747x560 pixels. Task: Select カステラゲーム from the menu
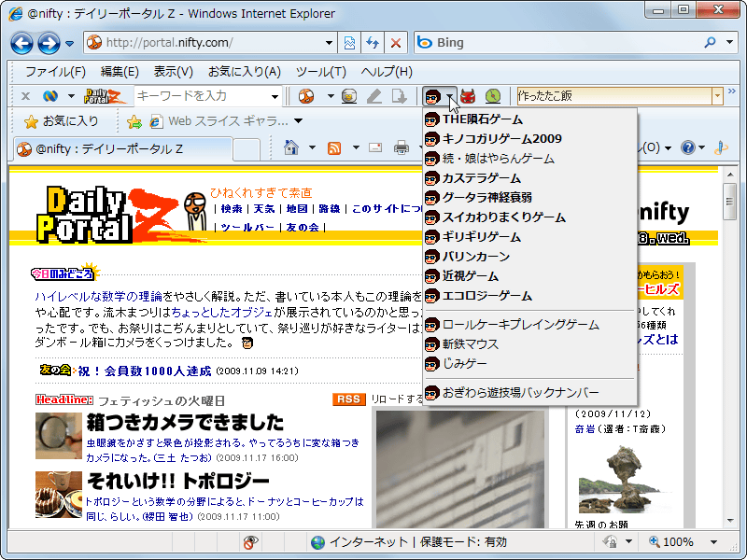pos(529,178)
